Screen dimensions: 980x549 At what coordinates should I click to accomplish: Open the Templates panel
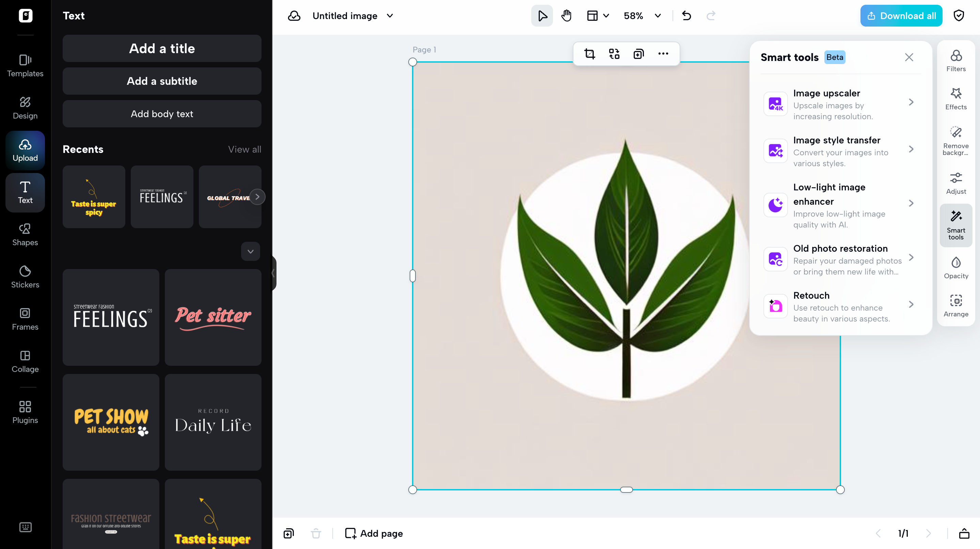tap(25, 66)
